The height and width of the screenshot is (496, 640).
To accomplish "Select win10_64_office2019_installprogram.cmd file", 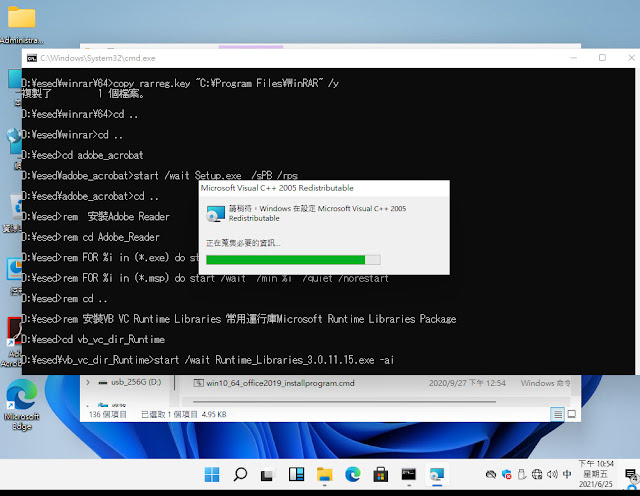I will click(274, 383).
